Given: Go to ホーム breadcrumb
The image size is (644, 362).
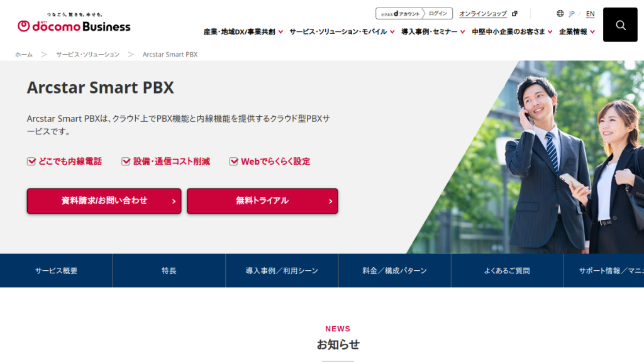Looking at the screenshot, I should (x=24, y=54).
